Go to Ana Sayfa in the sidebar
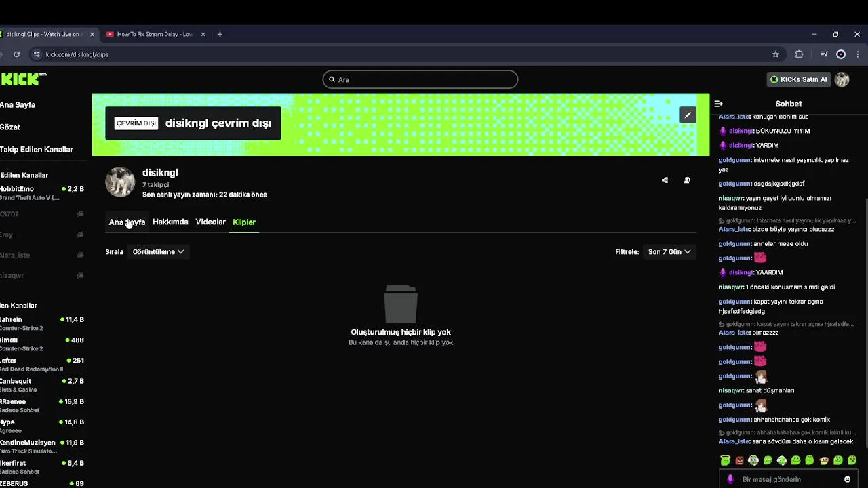 tap(18, 105)
